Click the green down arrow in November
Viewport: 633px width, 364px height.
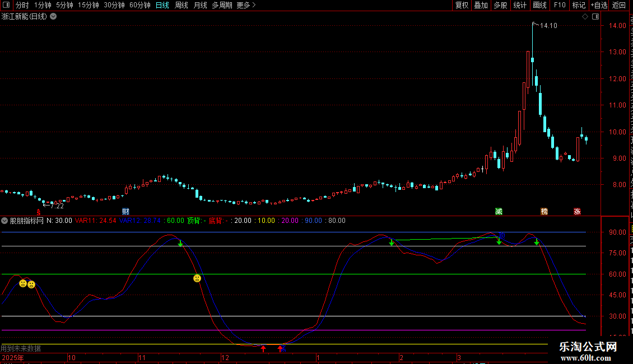180,244
